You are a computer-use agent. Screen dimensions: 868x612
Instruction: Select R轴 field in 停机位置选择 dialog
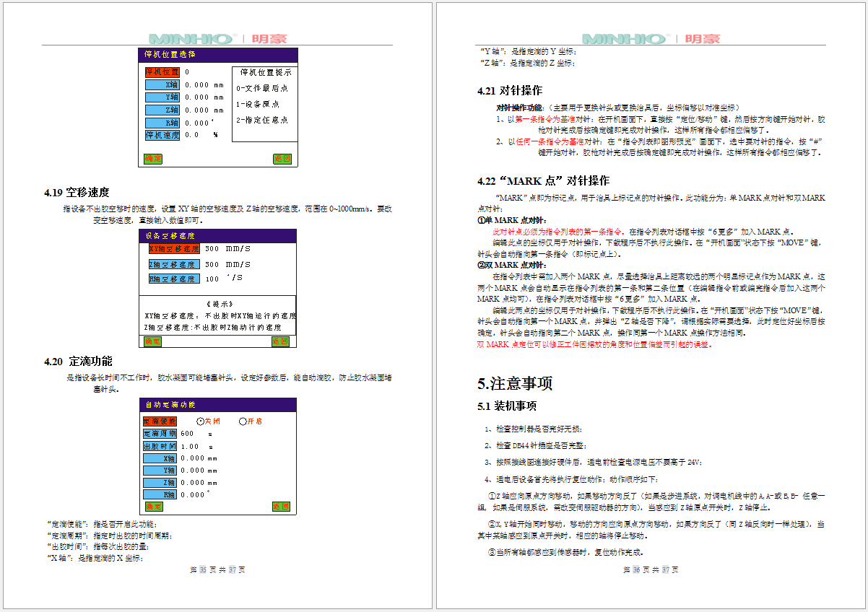(162, 123)
